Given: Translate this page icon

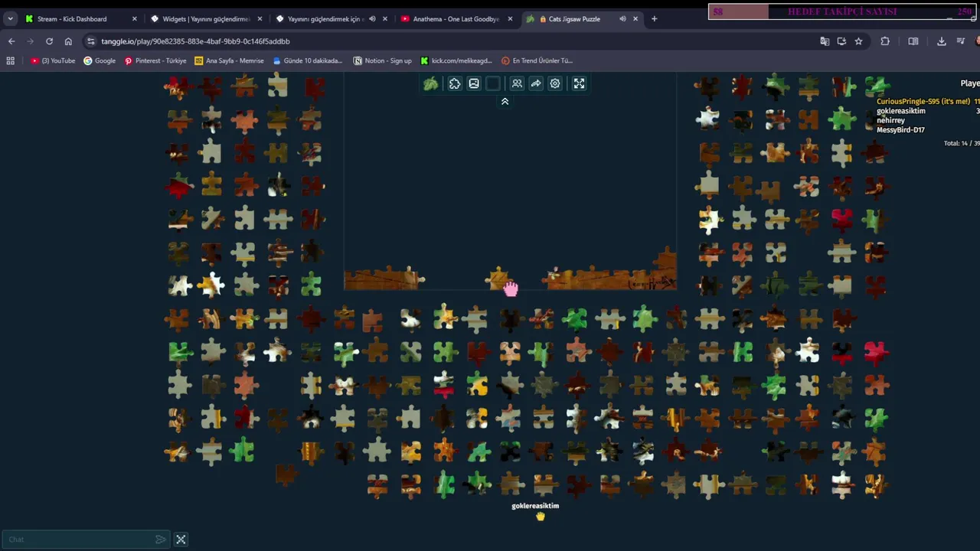Looking at the screenshot, I should click(825, 41).
